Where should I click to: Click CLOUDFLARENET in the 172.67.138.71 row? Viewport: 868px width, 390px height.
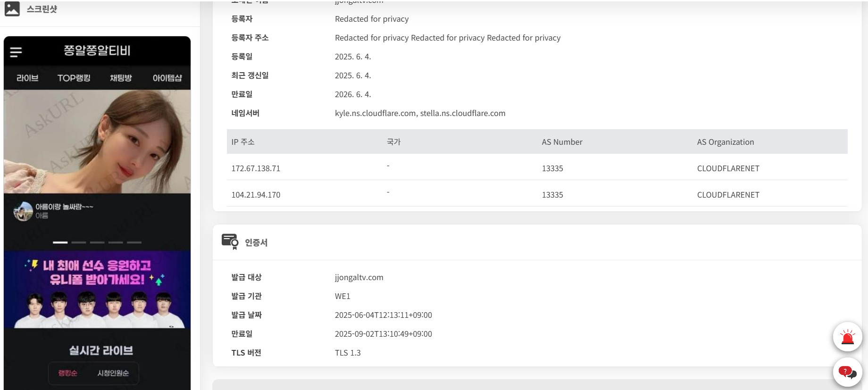pyautogui.click(x=728, y=168)
